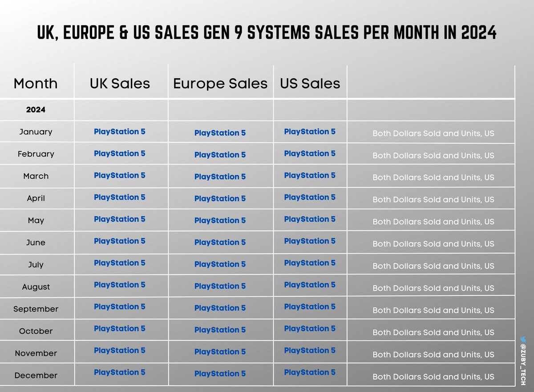Select the August month label
Screen dimensions: 534x392
36,287
